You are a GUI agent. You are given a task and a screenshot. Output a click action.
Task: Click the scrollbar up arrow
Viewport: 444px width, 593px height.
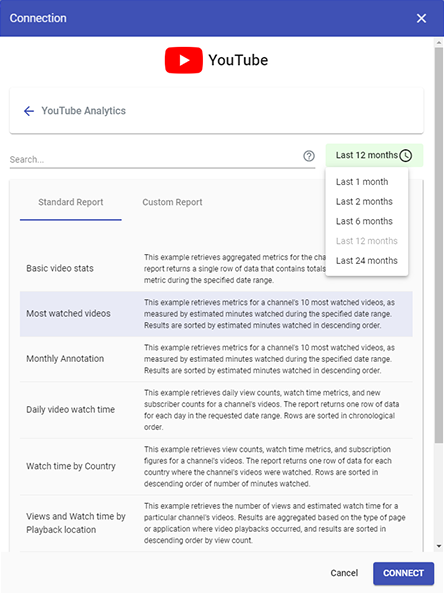439,43
